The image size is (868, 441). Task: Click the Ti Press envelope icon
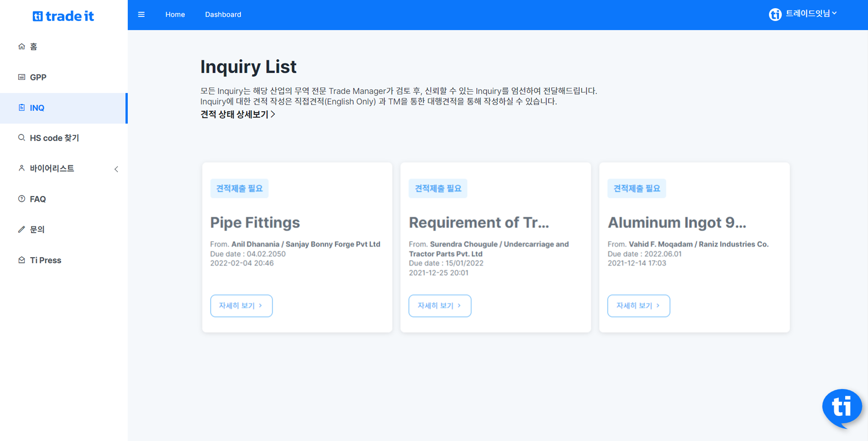pyautogui.click(x=21, y=260)
